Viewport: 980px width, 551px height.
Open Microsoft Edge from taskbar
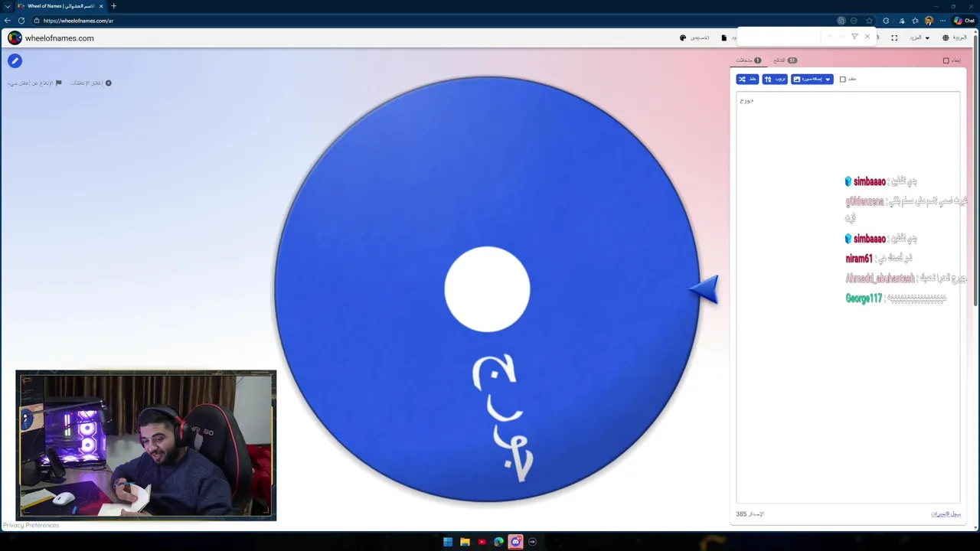point(498,542)
